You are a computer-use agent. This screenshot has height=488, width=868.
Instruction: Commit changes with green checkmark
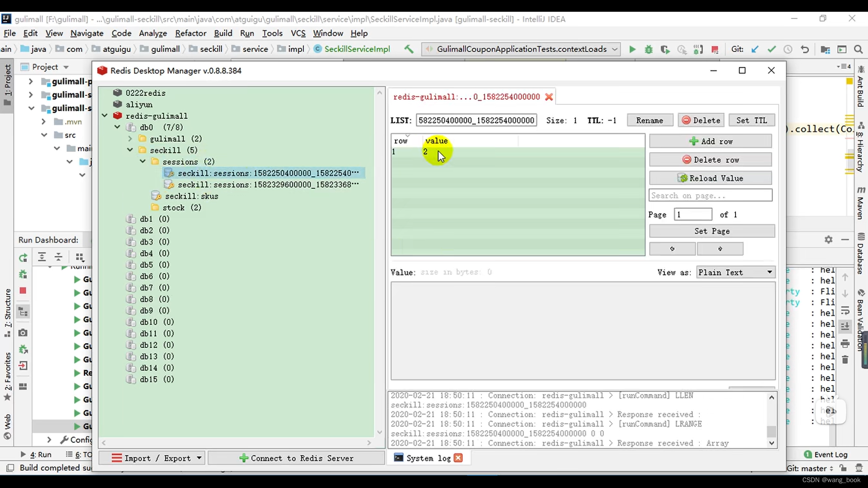(x=771, y=49)
